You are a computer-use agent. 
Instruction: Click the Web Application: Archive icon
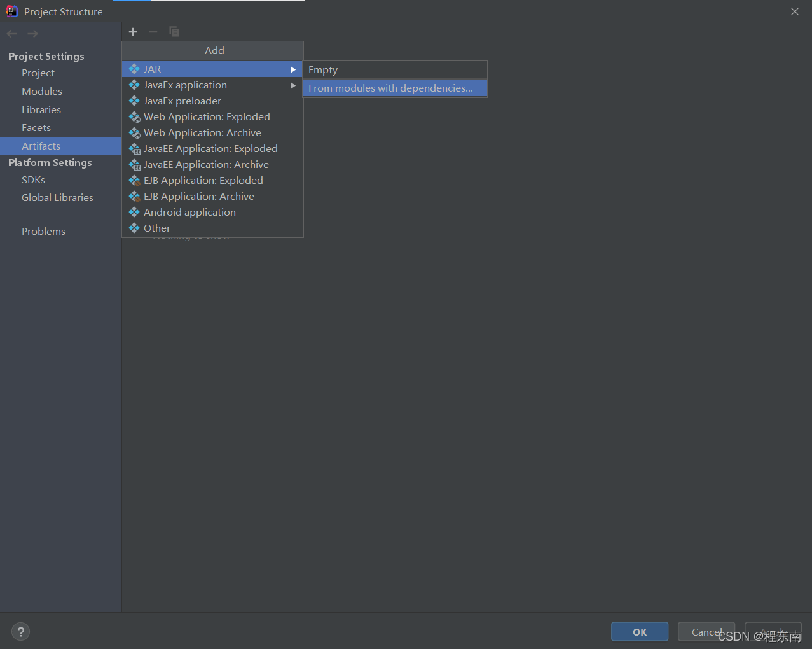[x=134, y=132]
